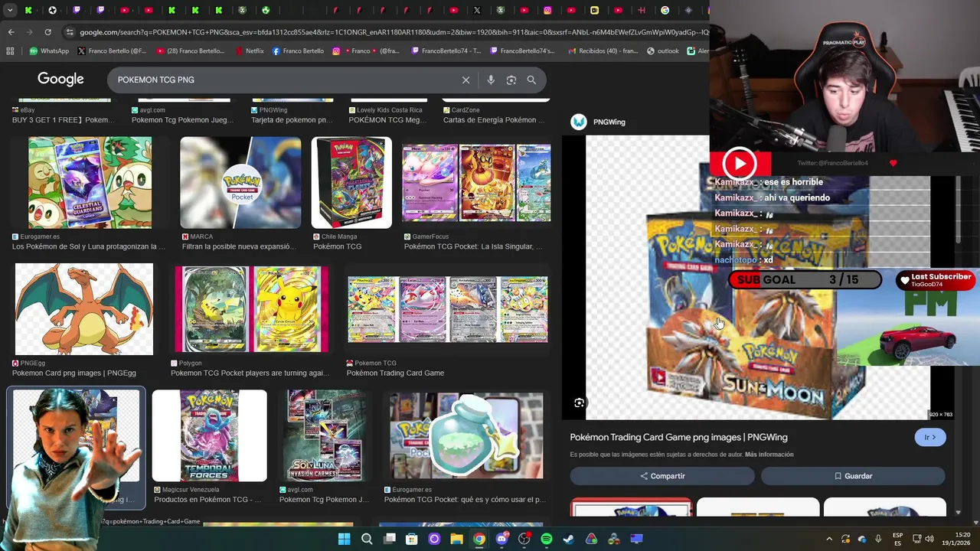Clear the search box with the X icon
The width and height of the screenshot is (980, 551).
click(x=465, y=80)
